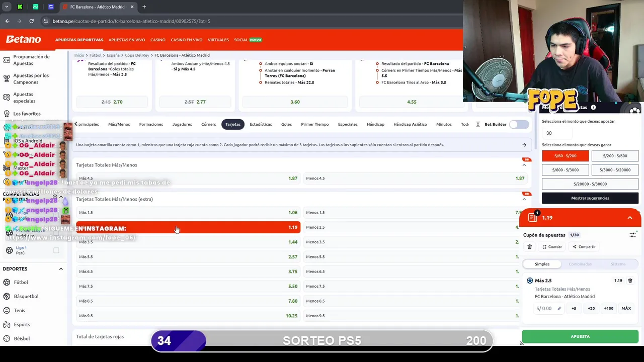This screenshot has width=644, height=362.
Task: Open Apuestas por los Campeones
Action: pos(32,78)
